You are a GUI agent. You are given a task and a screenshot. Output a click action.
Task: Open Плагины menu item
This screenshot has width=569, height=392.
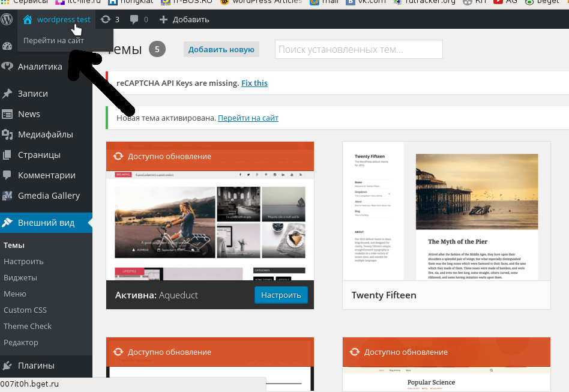pyautogui.click(x=36, y=366)
